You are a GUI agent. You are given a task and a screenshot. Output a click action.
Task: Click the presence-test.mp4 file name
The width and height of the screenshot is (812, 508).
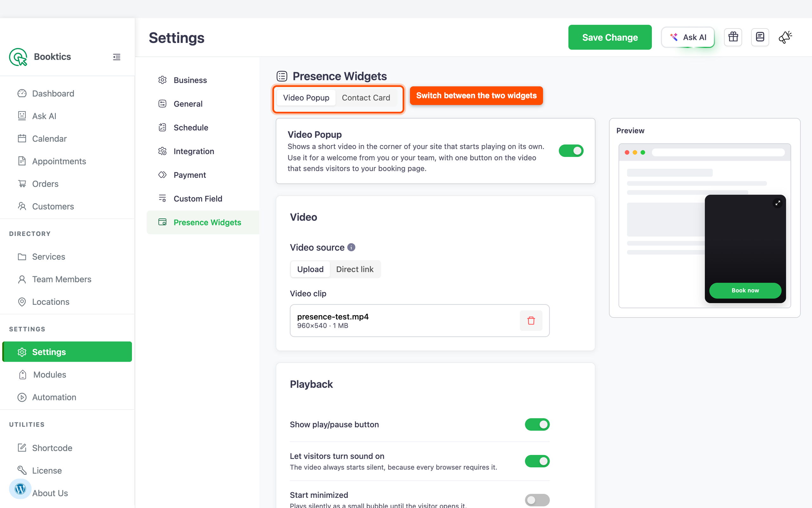click(x=332, y=317)
